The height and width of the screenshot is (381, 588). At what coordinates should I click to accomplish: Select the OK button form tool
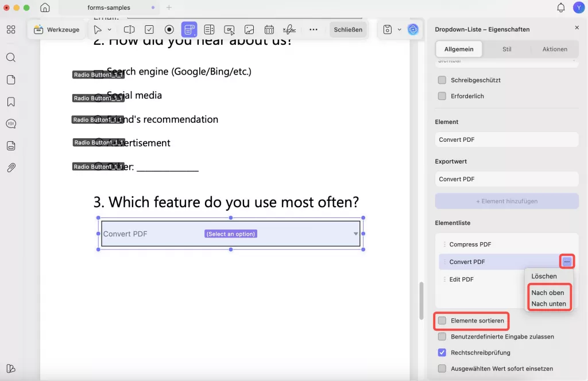(229, 30)
